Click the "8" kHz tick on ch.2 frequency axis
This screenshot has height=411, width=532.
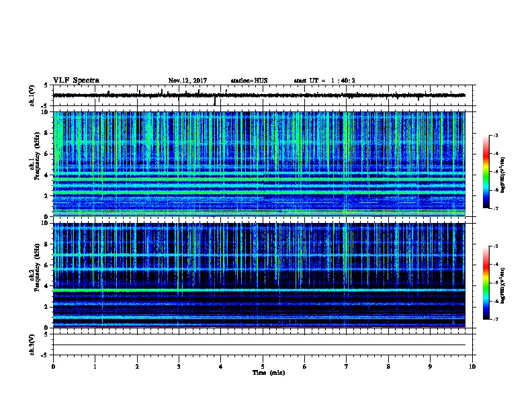pyautogui.click(x=46, y=244)
